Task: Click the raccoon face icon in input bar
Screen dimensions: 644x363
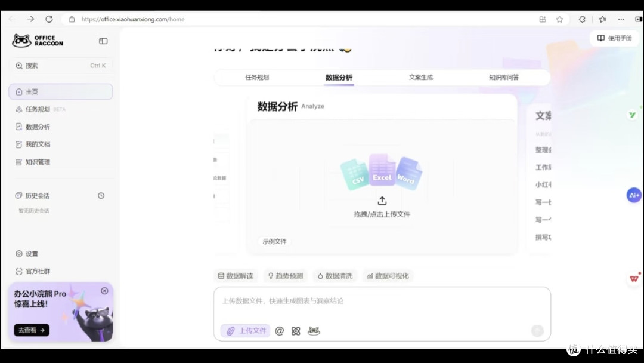Action: click(x=314, y=331)
